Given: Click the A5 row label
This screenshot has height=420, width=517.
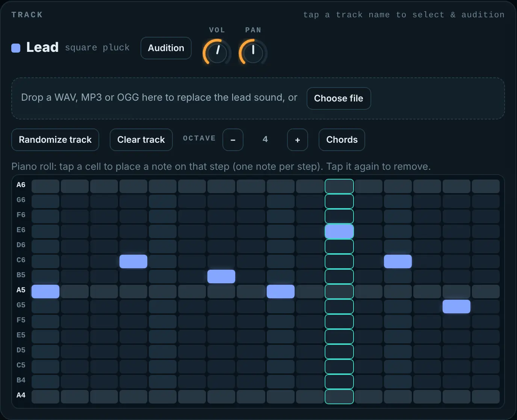Looking at the screenshot, I should pos(21,290).
